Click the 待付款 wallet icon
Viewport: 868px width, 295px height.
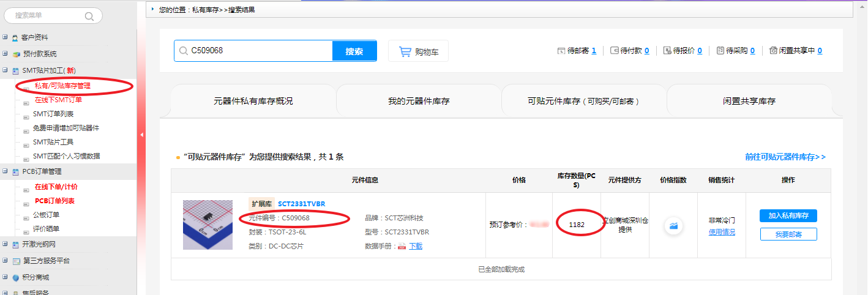(x=614, y=51)
